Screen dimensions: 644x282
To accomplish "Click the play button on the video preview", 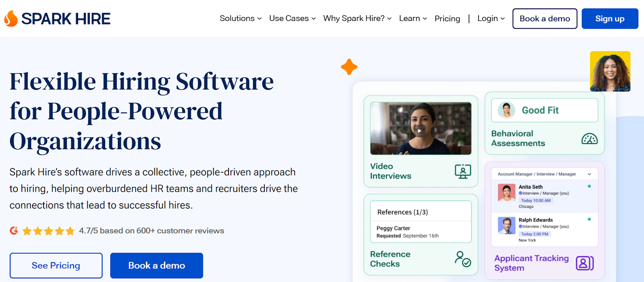I will [419, 131].
